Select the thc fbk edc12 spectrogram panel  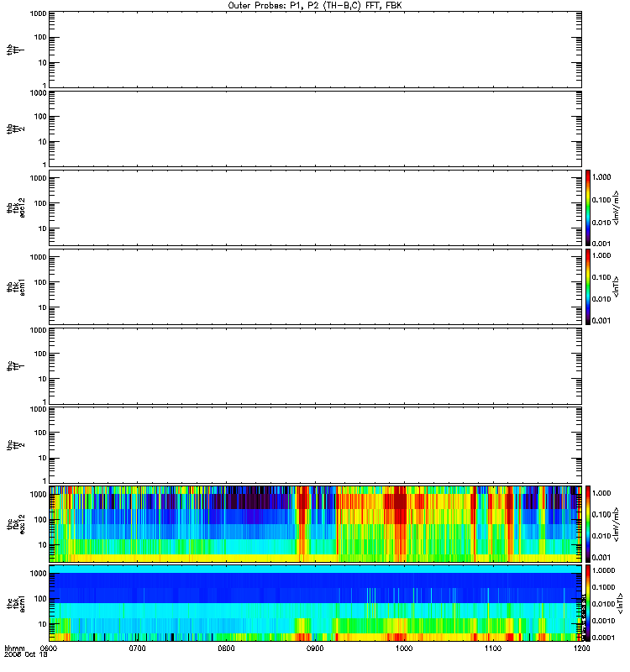(316, 523)
